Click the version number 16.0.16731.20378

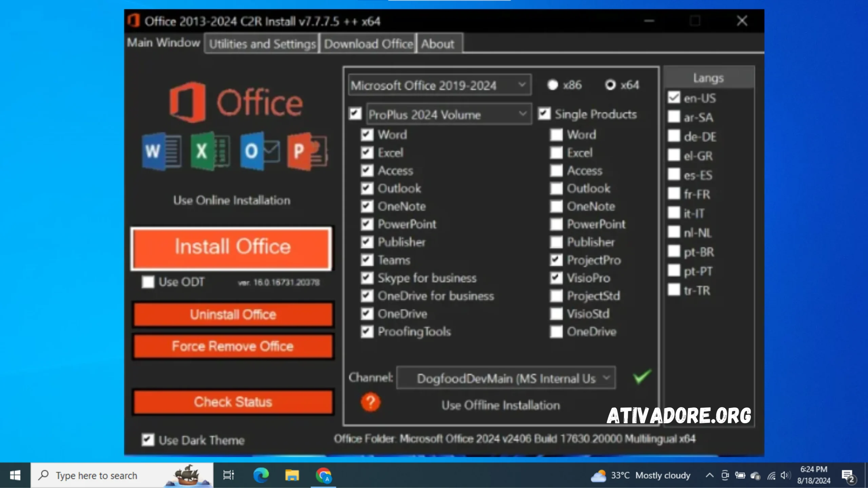(x=287, y=282)
